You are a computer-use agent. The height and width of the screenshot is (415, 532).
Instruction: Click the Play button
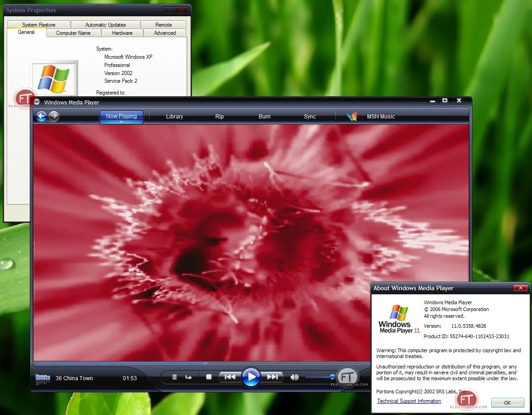tap(251, 377)
